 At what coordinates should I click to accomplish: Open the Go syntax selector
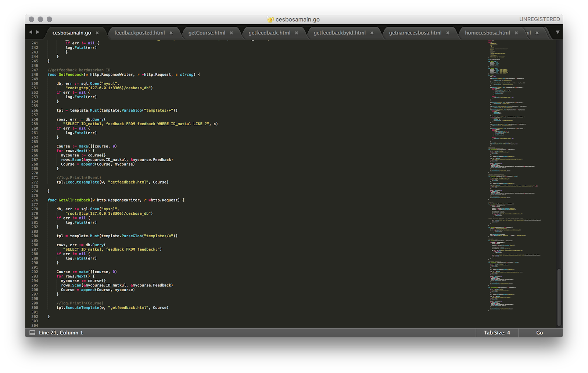539,333
